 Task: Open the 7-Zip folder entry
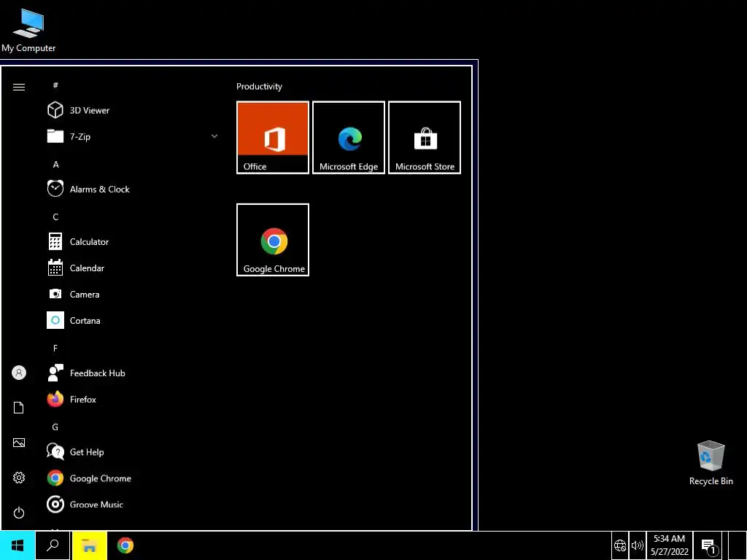(133, 136)
